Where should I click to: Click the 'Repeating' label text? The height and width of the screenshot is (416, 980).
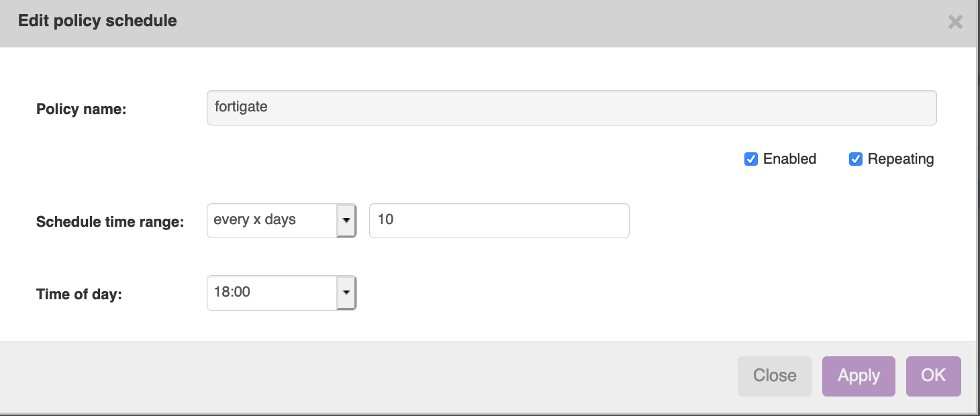point(900,159)
